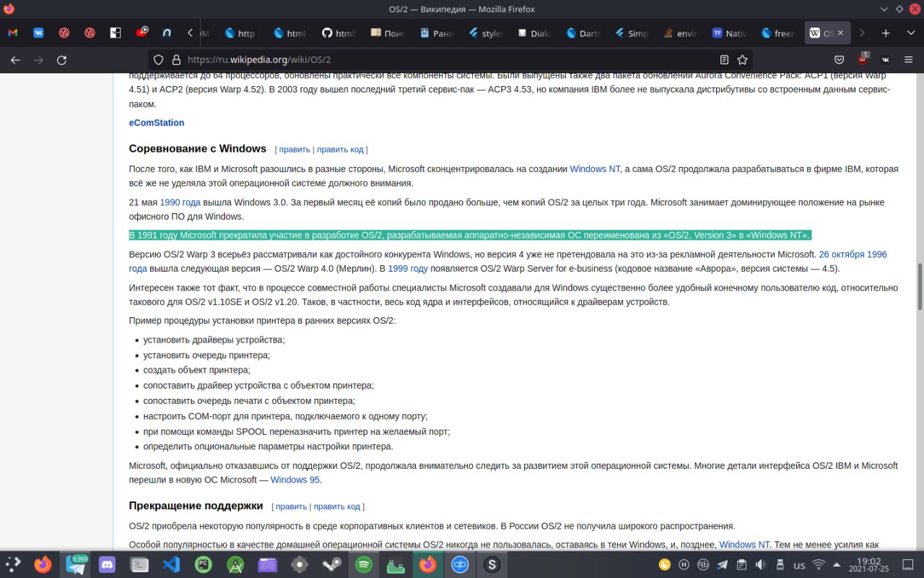Open the '1990 года' link
The height and width of the screenshot is (578, 924).
tap(180, 202)
